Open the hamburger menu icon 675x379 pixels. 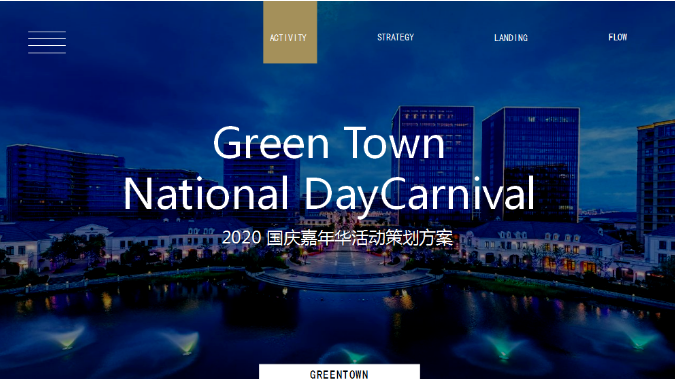pyautogui.click(x=47, y=42)
